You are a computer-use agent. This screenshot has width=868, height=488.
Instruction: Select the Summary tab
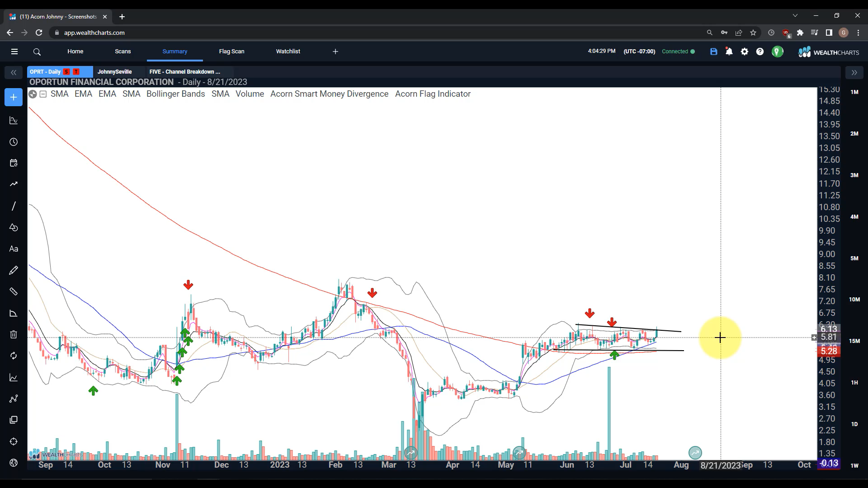(x=175, y=52)
